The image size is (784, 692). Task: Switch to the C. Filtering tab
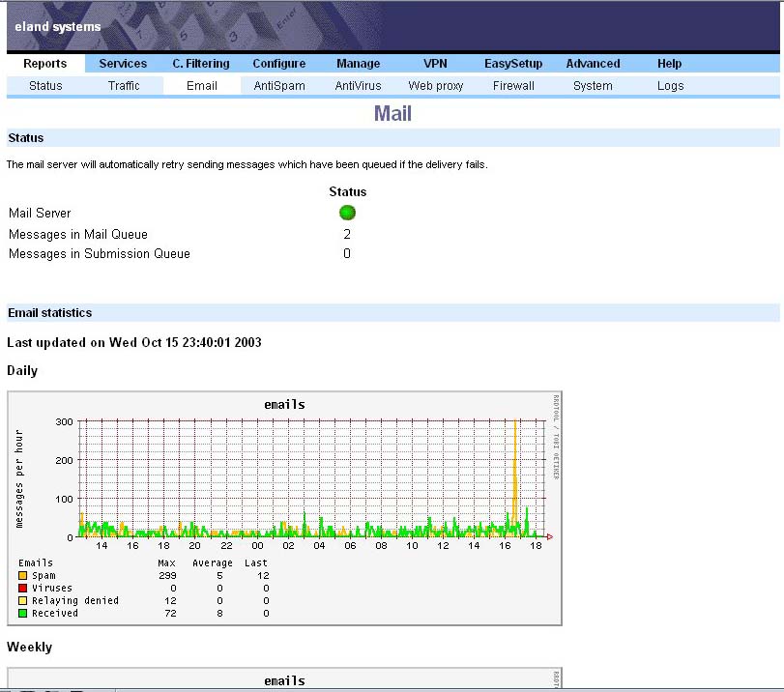201,64
